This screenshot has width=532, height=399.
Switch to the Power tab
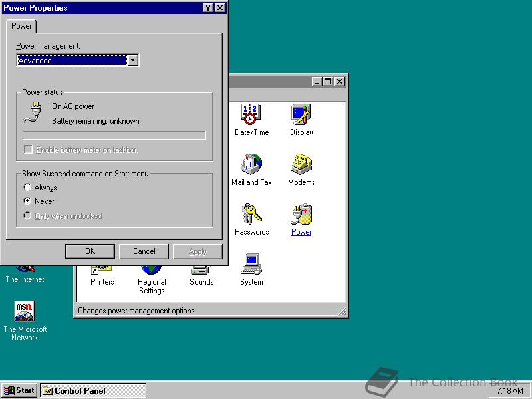click(21, 26)
